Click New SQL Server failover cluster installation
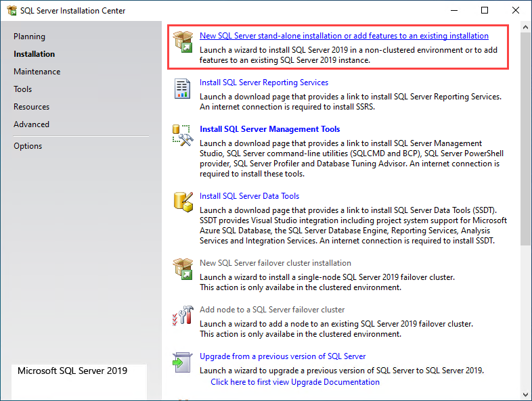The width and height of the screenshot is (532, 401). (x=275, y=263)
